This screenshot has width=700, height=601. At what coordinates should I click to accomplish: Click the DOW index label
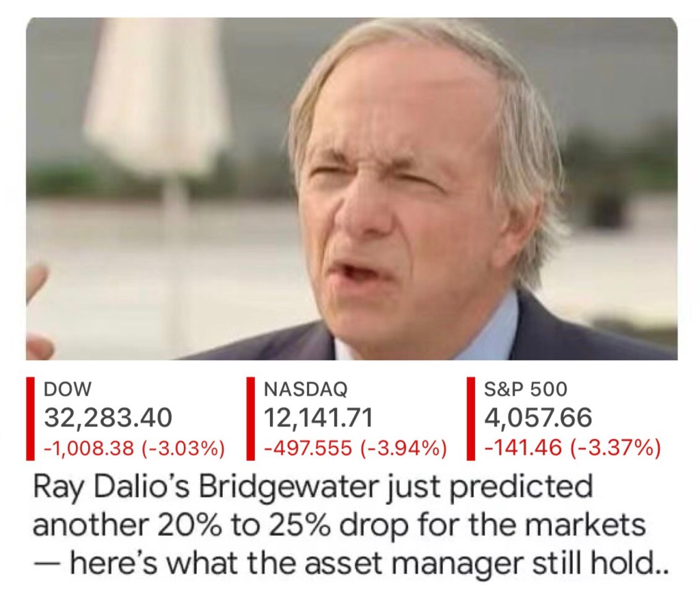67,390
